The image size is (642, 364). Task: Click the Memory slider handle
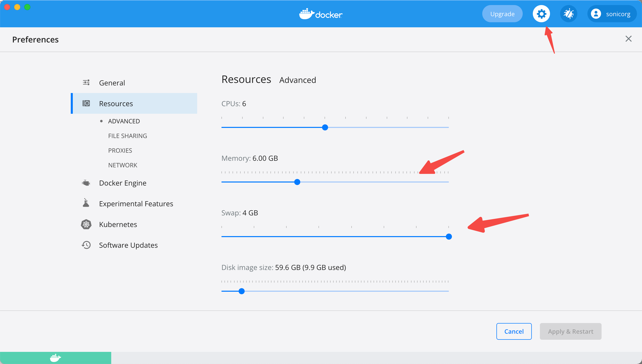(x=297, y=182)
